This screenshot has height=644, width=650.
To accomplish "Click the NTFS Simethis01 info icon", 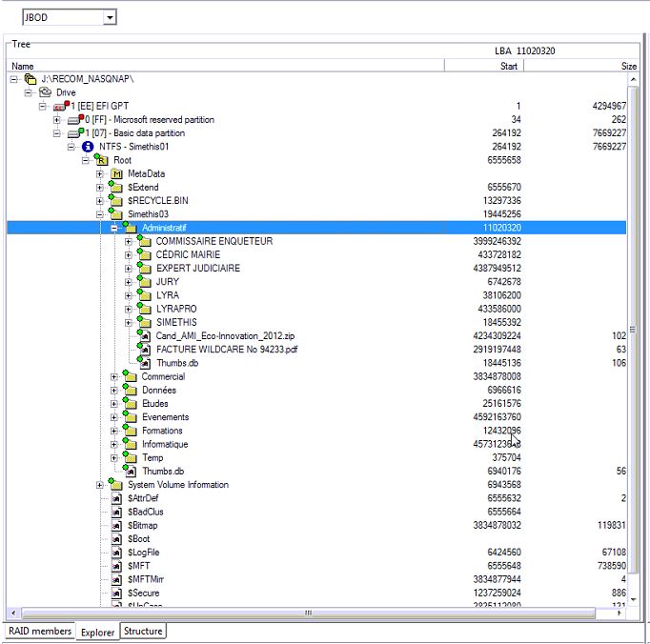I will pyautogui.click(x=88, y=147).
